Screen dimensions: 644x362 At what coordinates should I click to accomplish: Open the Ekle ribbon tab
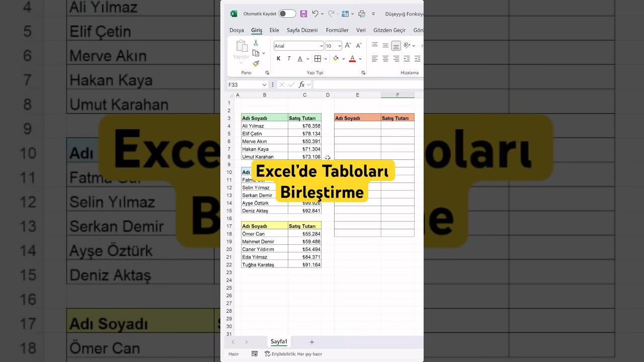[274, 30]
